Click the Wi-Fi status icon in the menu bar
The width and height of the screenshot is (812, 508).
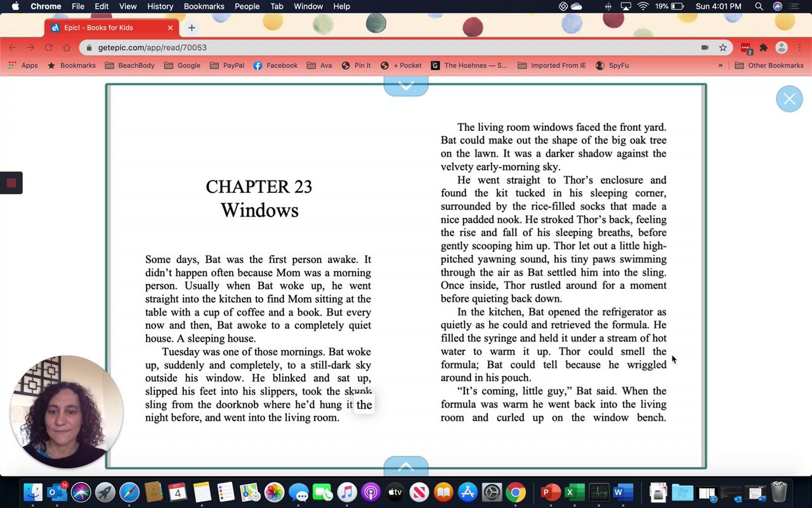click(643, 6)
